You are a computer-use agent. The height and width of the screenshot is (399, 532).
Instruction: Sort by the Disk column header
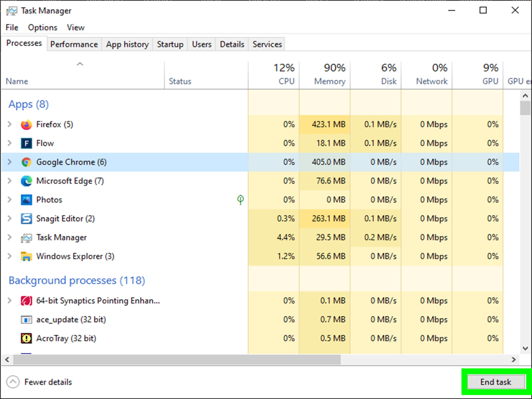point(376,75)
